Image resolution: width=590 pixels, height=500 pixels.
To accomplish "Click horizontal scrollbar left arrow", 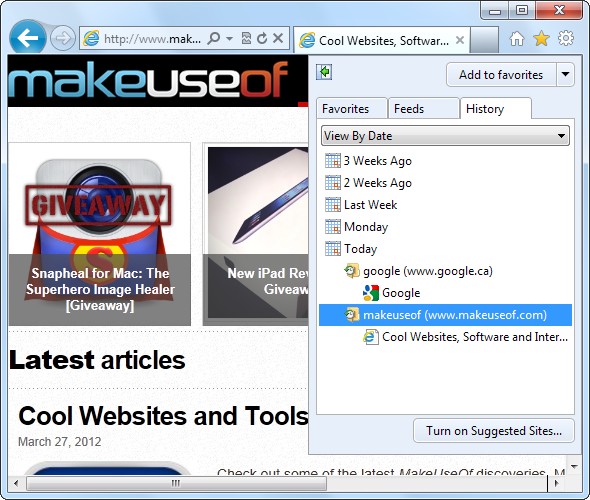I will tap(16, 483).
